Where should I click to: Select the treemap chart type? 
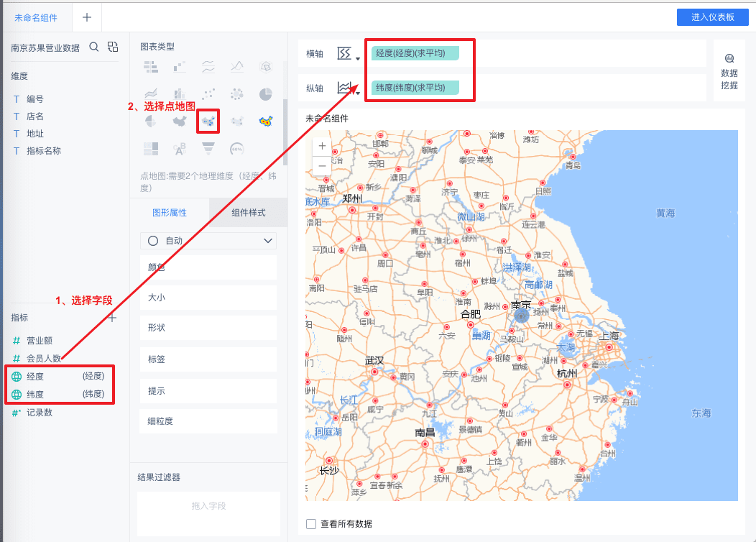click(x=151, y=149)
